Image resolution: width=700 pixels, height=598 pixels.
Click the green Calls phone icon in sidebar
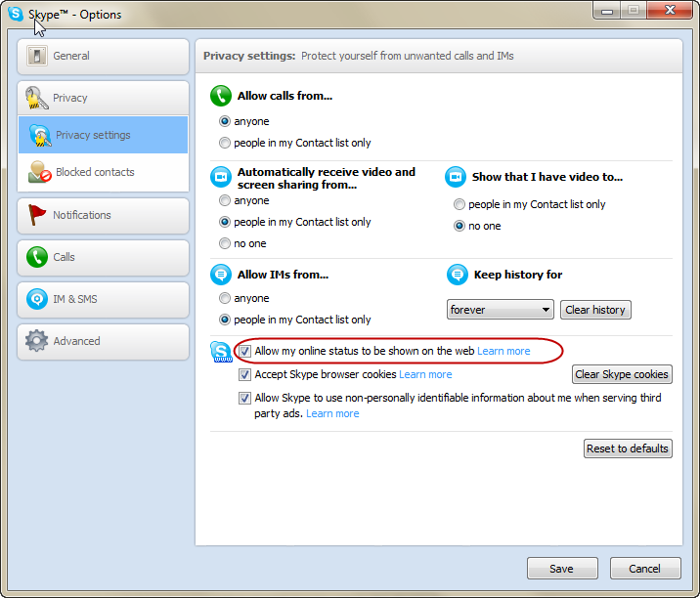pyautogui.click(x=37, y=257)
